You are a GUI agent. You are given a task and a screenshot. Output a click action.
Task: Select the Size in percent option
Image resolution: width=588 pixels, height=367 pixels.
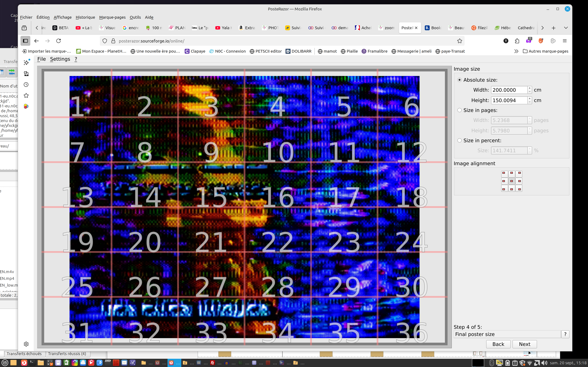pyautogui.click(x=460, y=140)
